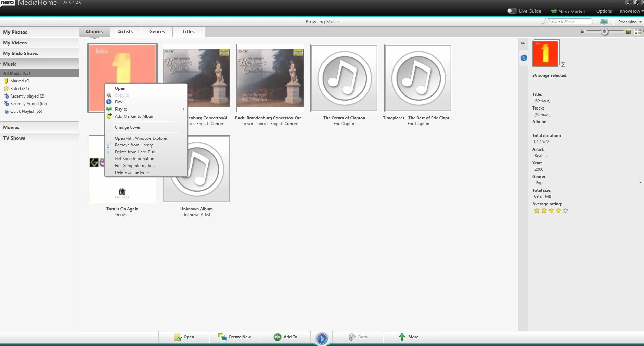Click the round blue play button

[322, 338]
